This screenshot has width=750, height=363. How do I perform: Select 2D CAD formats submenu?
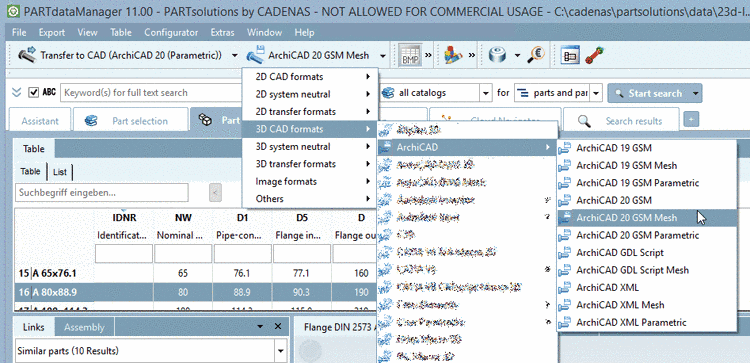pyautogui.click(x=310, y=77)
